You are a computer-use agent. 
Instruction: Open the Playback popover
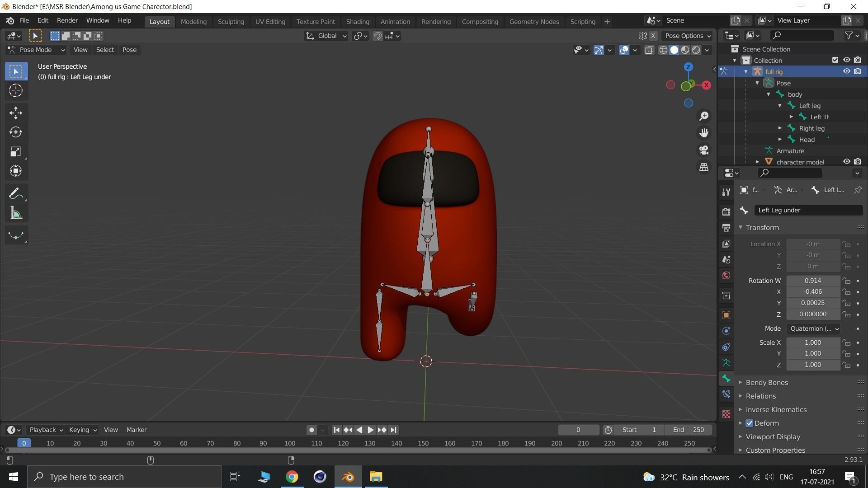45,430
